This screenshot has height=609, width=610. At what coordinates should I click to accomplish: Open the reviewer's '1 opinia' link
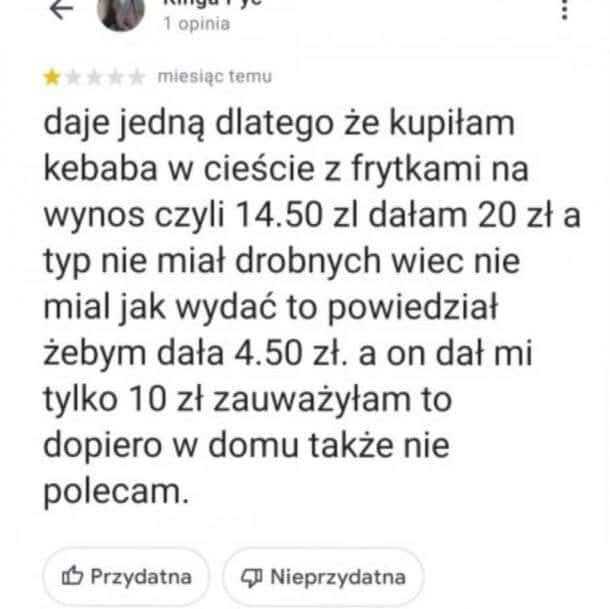[196, 24]
